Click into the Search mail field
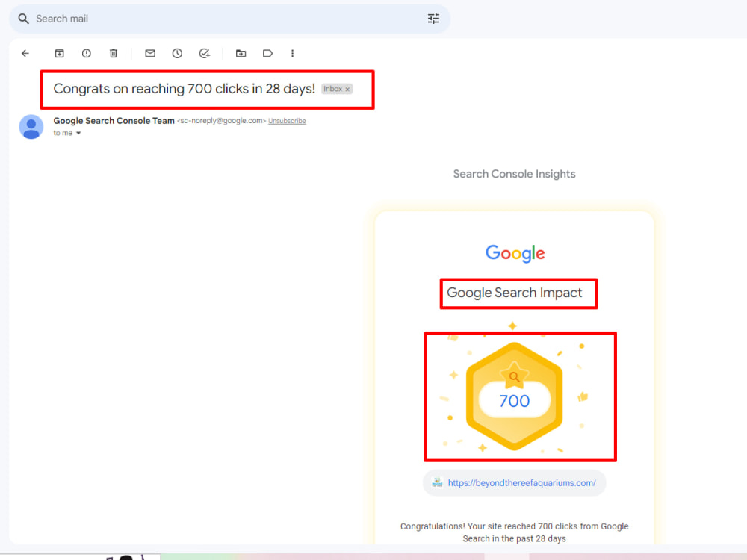 (229, 19)
